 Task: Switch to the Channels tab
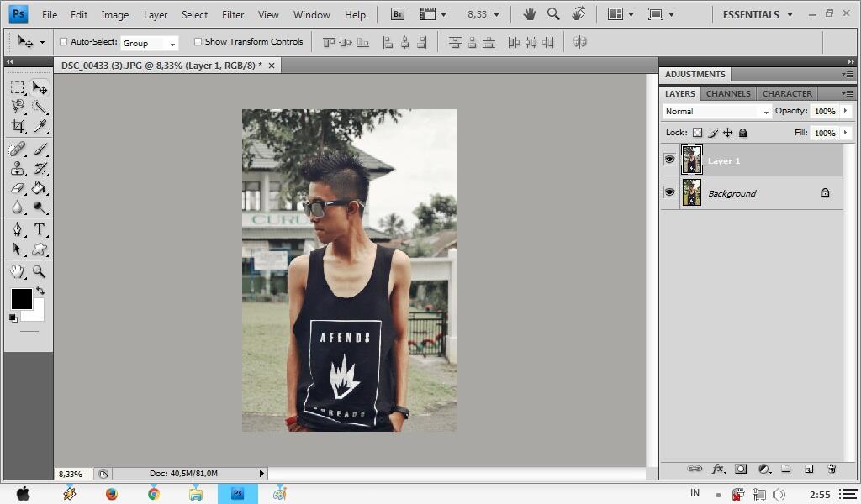[x=728, y=93]
